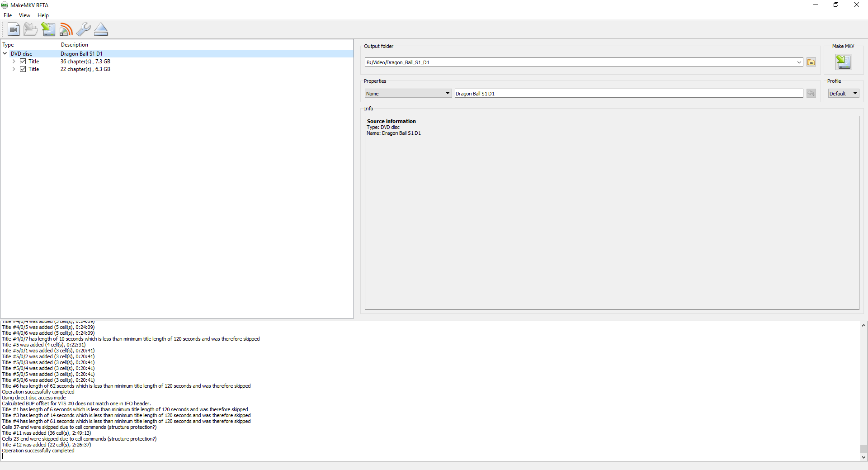Click log line Title #5/0/6 was added
This screenshot has width=868, height=470.
(x=48, y=380)
